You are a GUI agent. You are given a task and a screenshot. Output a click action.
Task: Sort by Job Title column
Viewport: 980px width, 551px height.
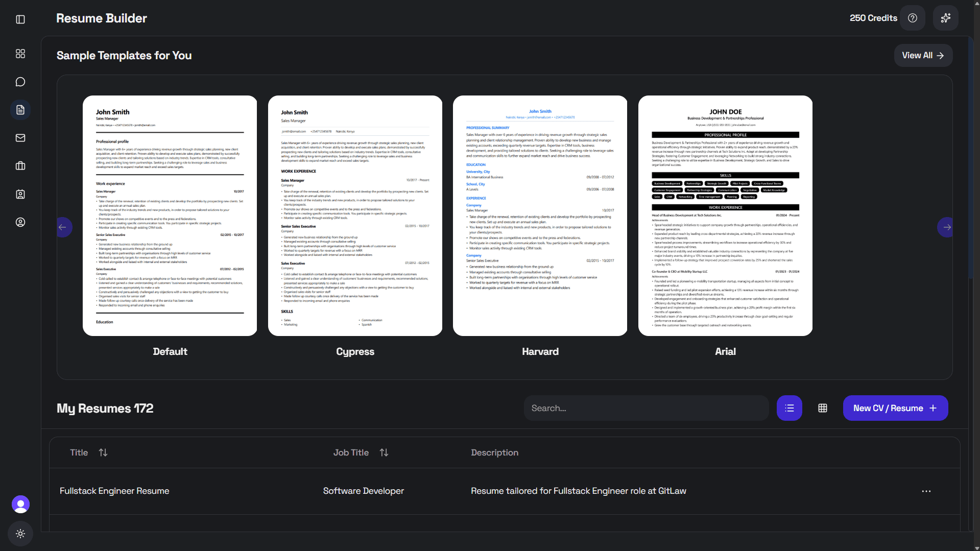384,452
